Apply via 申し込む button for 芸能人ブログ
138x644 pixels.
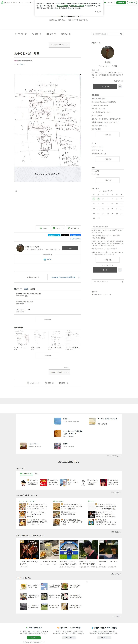pos(104,637)
